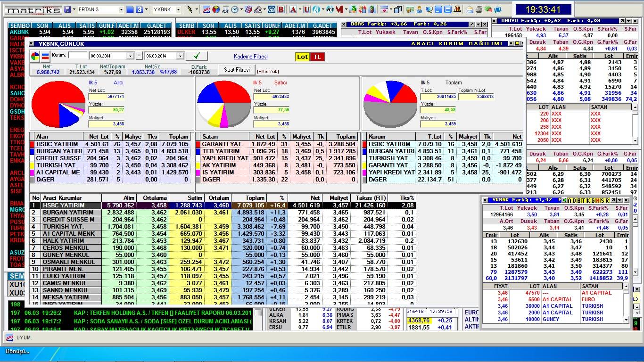The image size is (644, 362).
Task: Switch values to Lot mode
Action: (x=302, y=57)
